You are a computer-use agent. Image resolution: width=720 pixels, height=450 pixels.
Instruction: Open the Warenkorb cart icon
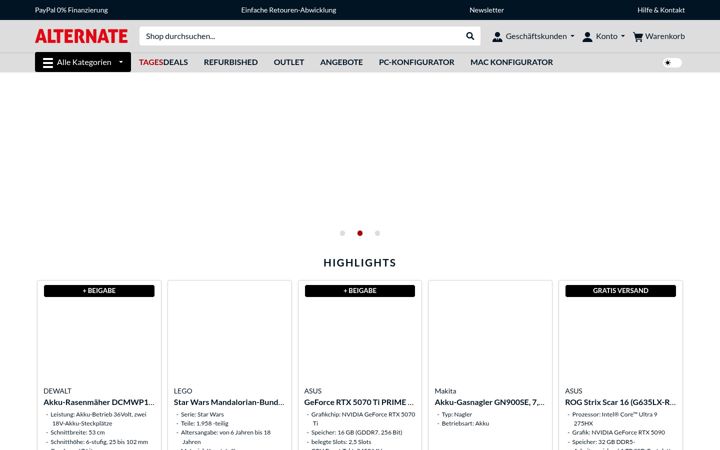(x=637, y=37)
